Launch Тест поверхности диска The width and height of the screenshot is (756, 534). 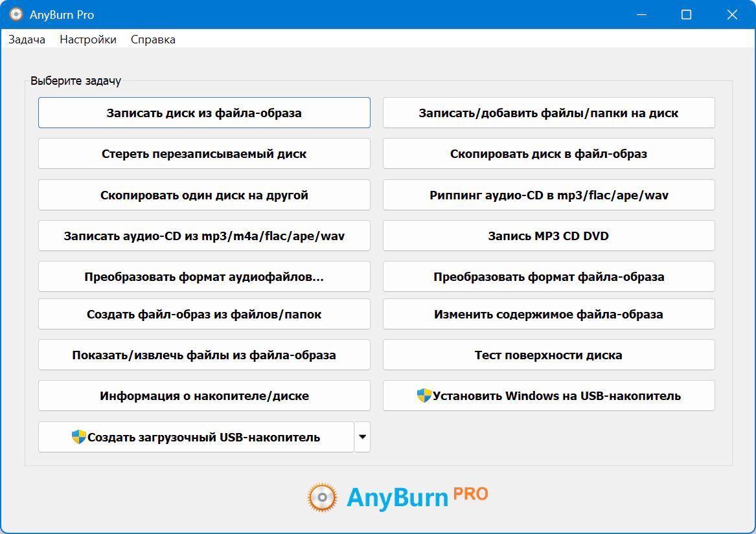(549, 355)
